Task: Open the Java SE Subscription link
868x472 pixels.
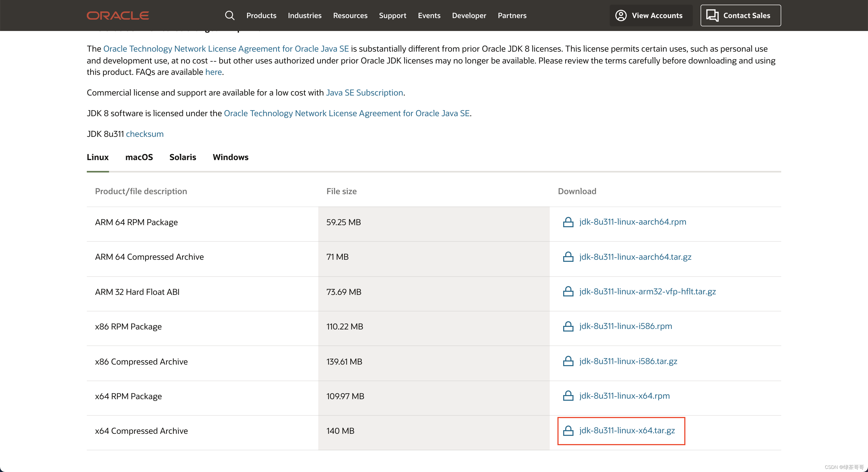Action: tap(364, 93)
